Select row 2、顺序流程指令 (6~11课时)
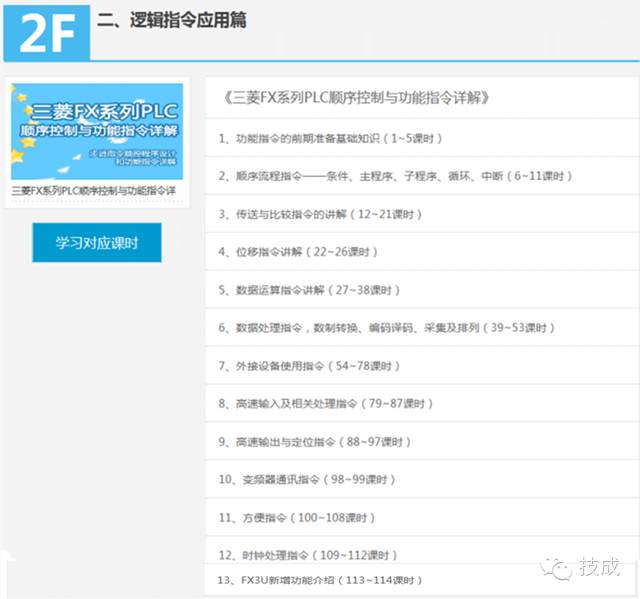This screenshot has height=599, width=640. tap(422, 176)
